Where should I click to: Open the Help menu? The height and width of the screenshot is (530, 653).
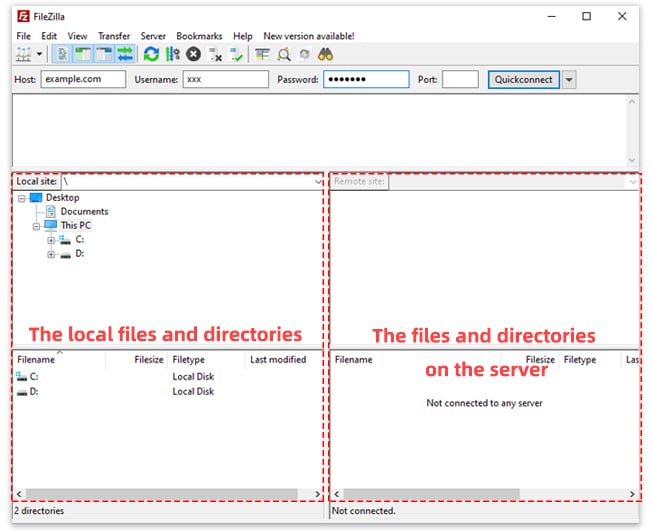[243, 36]
